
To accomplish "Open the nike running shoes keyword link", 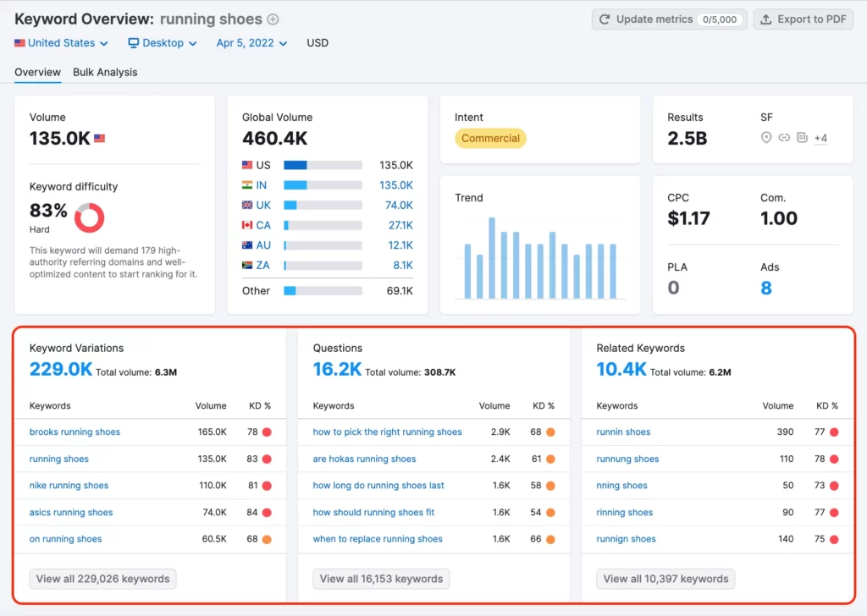I will pos(69,486).
